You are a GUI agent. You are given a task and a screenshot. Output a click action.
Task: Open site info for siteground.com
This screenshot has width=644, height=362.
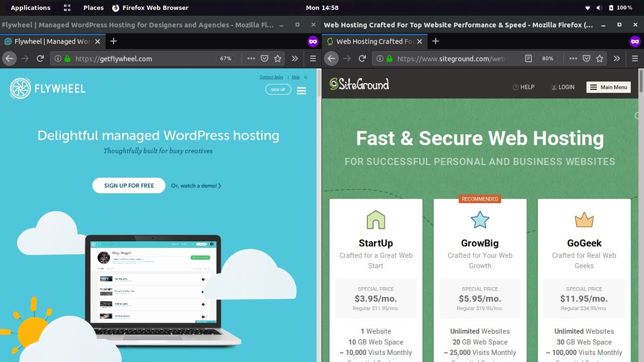379,58
